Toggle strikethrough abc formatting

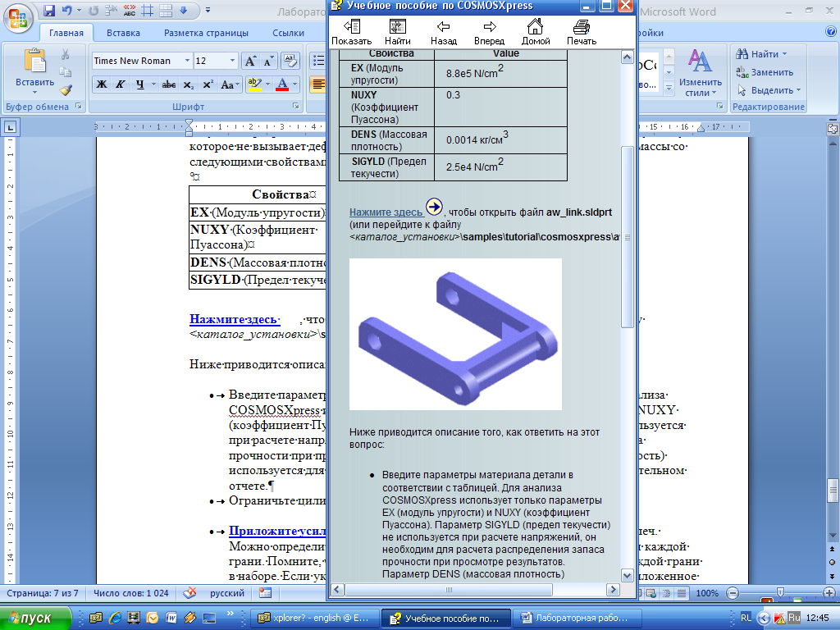[x=169, y=84]
